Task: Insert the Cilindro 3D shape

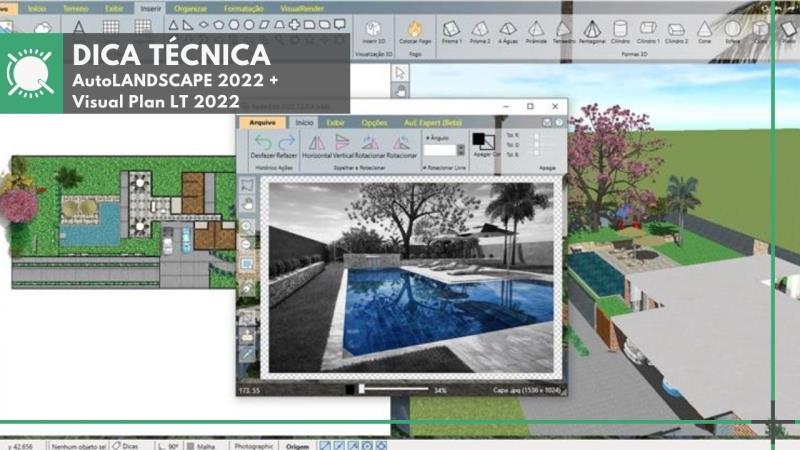Action: [x=620, y=29]
